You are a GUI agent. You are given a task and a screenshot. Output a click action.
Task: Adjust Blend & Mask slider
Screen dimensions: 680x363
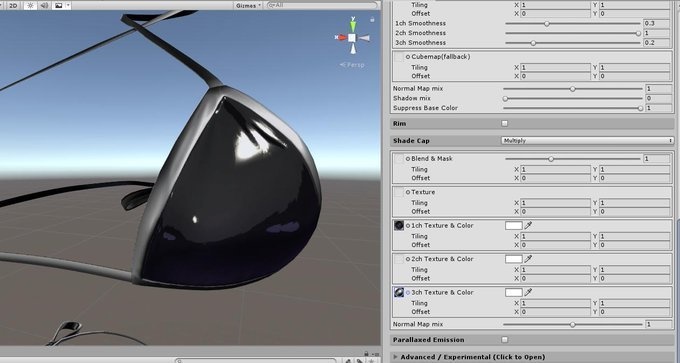572,159
